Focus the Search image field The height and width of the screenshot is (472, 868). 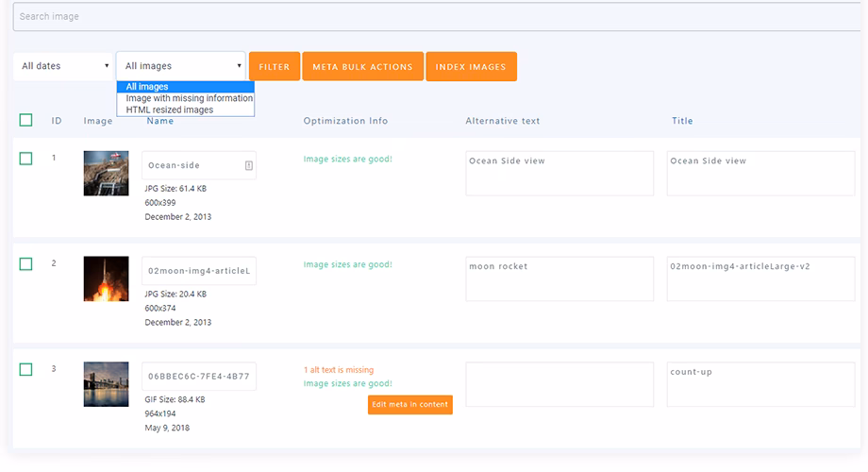[434, 16]
